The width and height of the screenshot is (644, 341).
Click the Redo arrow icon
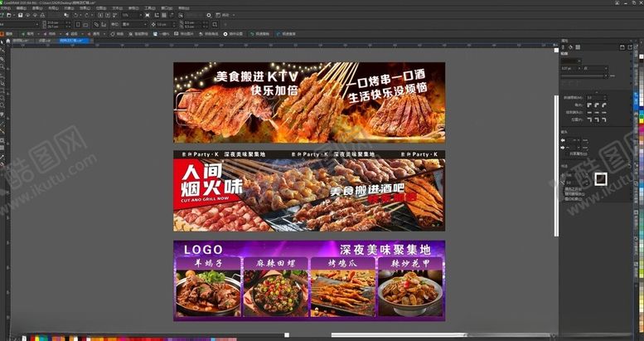point(87,15)
